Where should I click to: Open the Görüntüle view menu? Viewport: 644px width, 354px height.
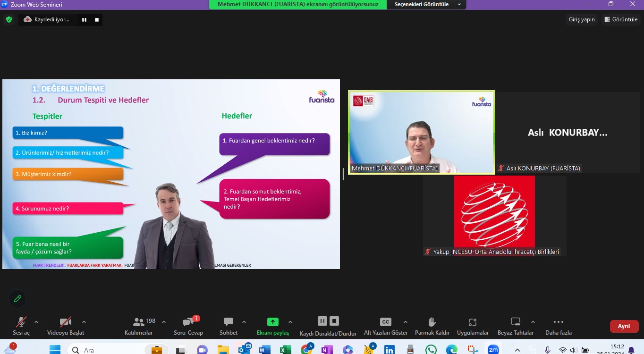pos(621,19)
